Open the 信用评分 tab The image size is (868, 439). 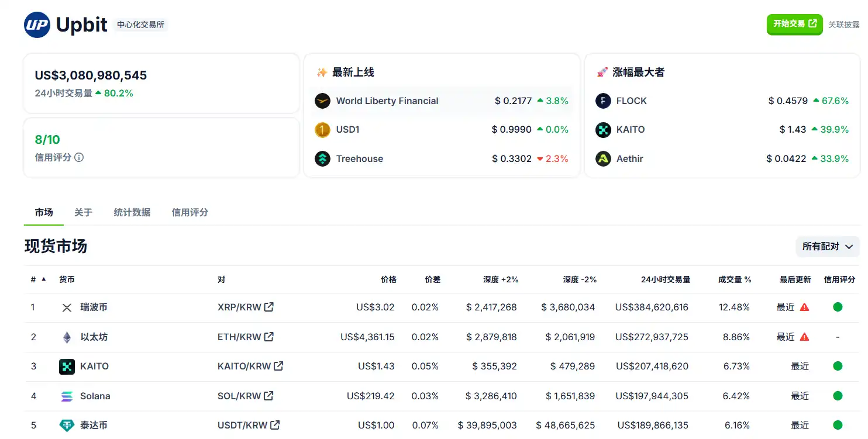[x=190, y=212]
